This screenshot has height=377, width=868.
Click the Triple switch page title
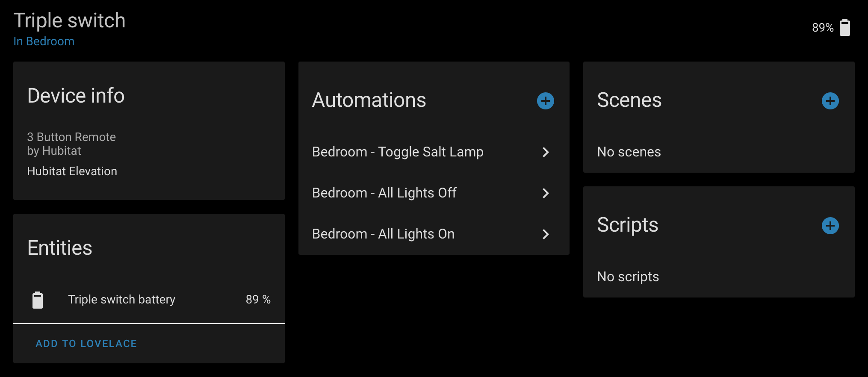[70, 20]
